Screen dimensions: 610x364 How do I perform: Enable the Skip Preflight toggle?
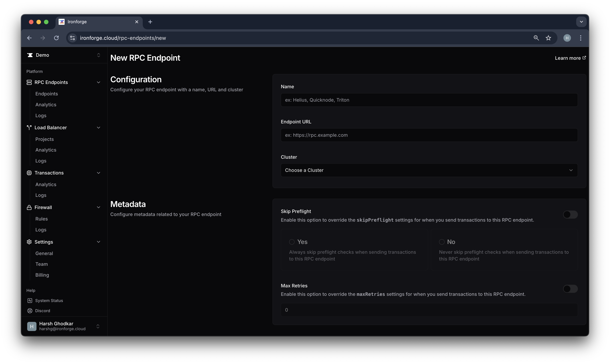tap(570, 214)
